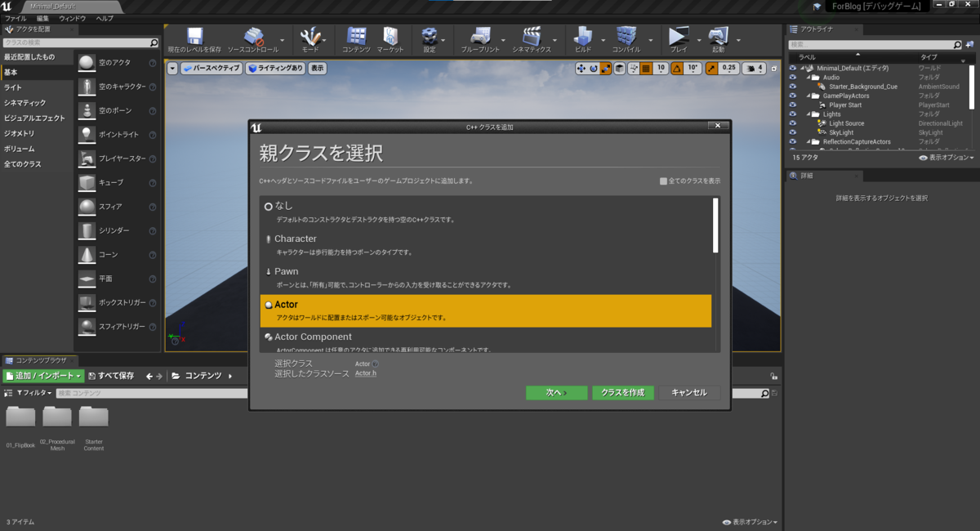Screen dimensions: 980x531
Task: Open the grid snap value 10 dropdown
Action: [x=661, y=69]
